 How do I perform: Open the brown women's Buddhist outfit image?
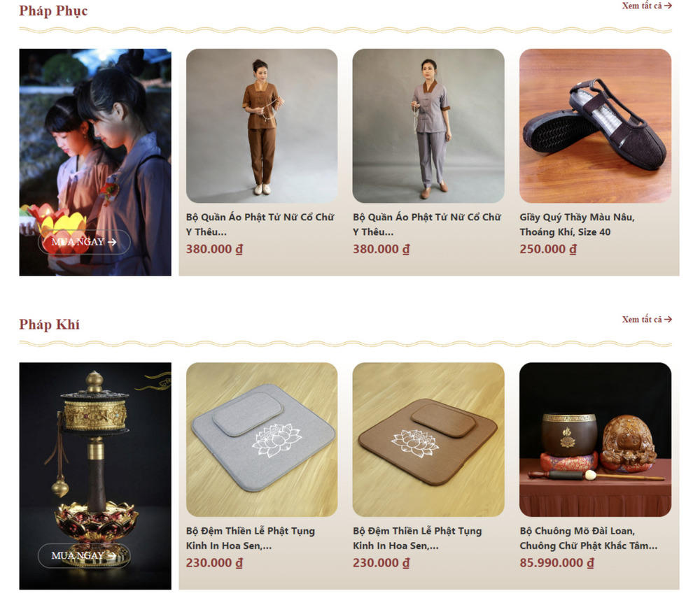point(262,126)
